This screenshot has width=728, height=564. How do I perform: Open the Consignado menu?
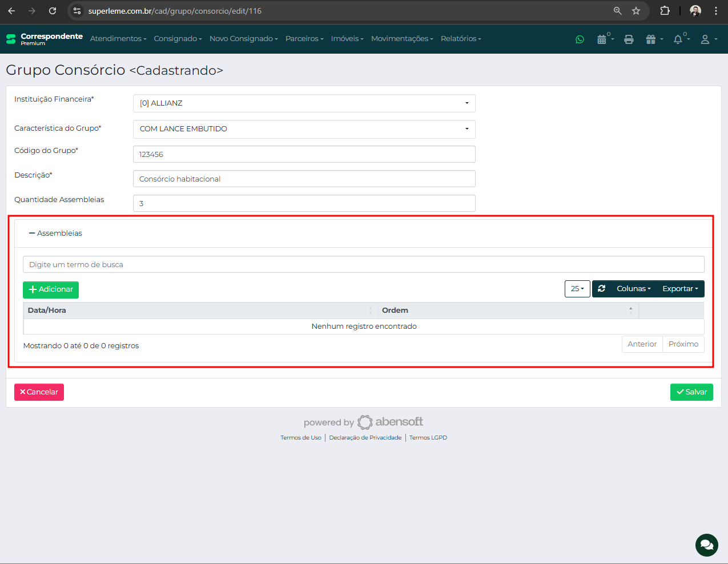point(178,39)
